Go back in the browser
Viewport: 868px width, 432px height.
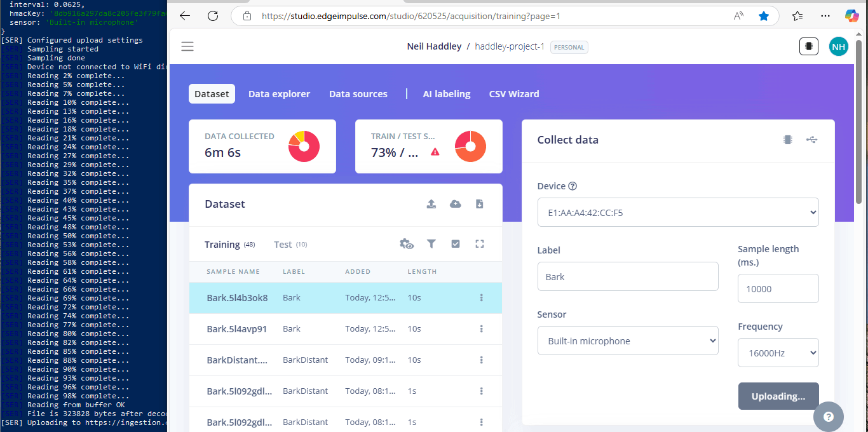[x=185, y=16]
